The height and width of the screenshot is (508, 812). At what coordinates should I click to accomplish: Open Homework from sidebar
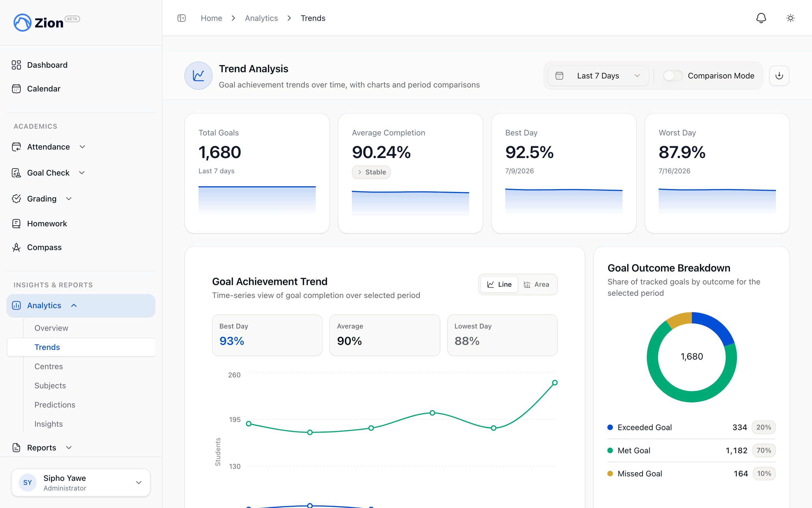click(47, 224)
